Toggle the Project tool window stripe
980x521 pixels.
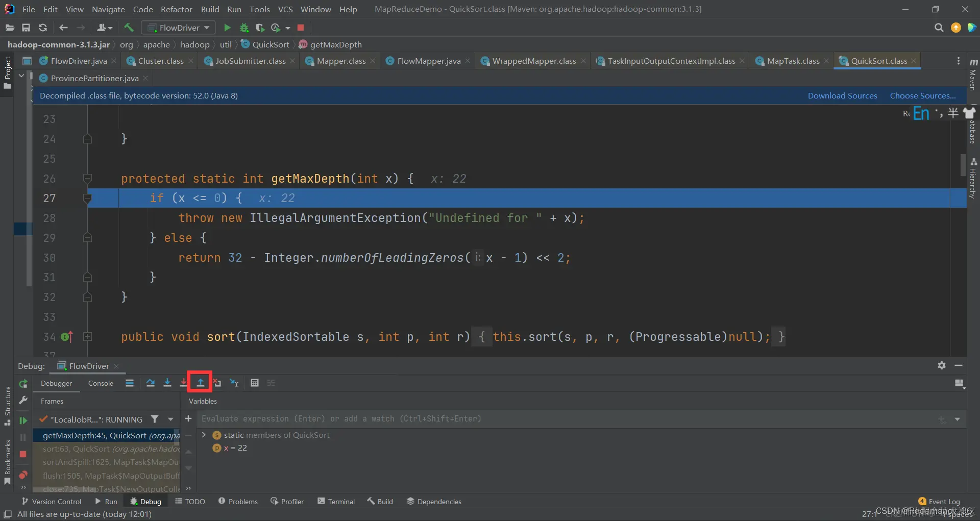(x=7, y=72)
